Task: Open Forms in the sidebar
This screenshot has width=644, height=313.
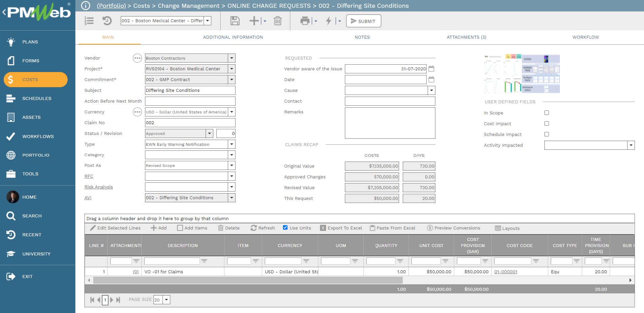Action: click(x=31, y=61)
